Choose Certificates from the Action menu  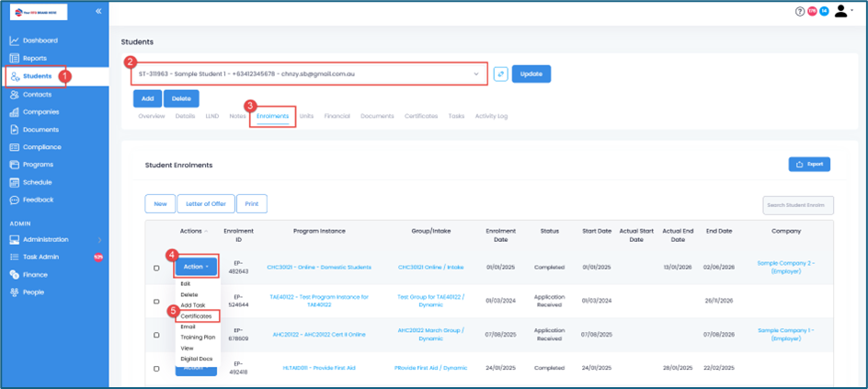click(x=196, y=316)
